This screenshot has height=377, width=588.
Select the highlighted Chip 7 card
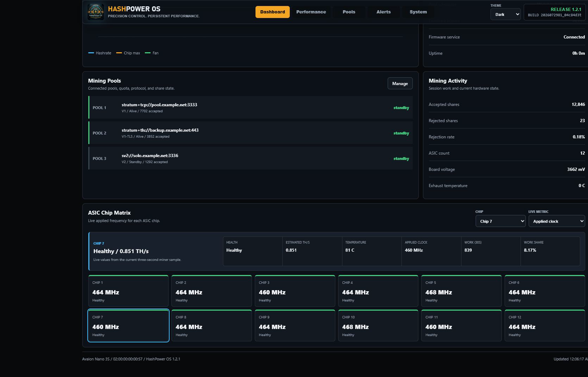pos(128,325)
